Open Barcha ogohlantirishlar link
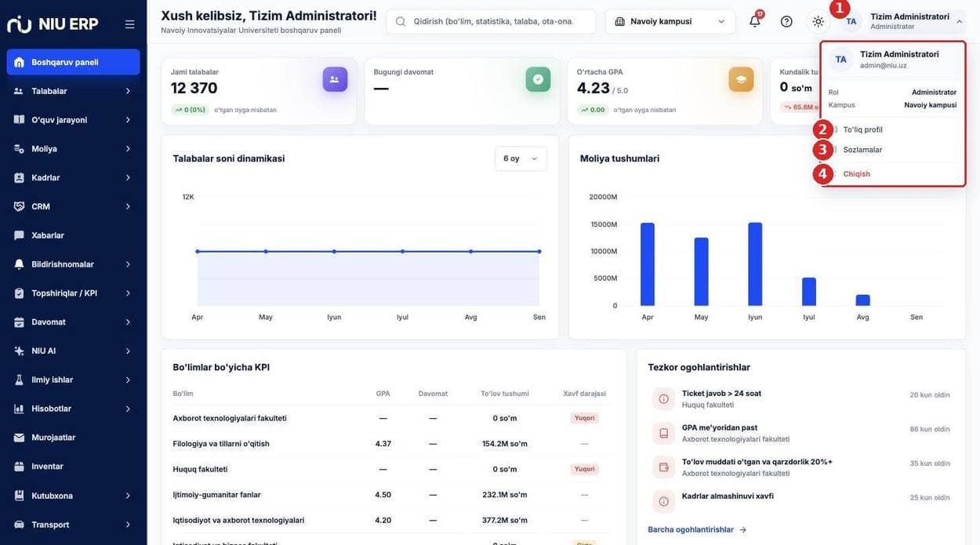This screenshot has height=545, width=980. tap(697, 530)
